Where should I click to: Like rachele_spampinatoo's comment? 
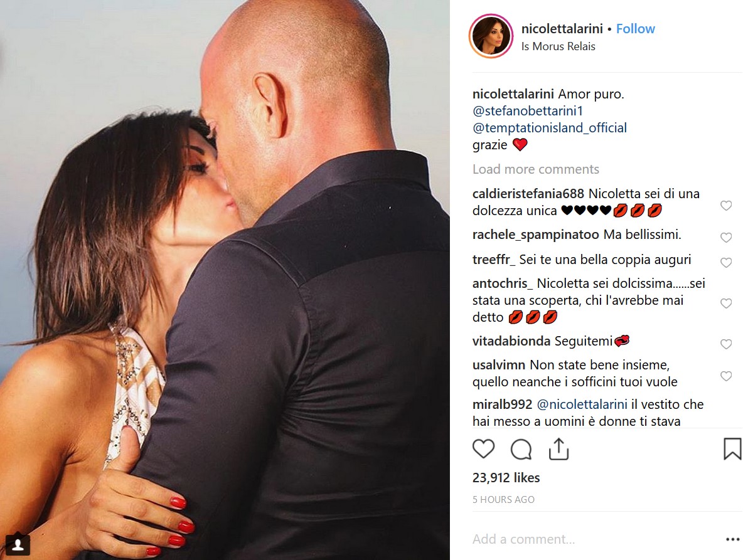pos(726,238)
